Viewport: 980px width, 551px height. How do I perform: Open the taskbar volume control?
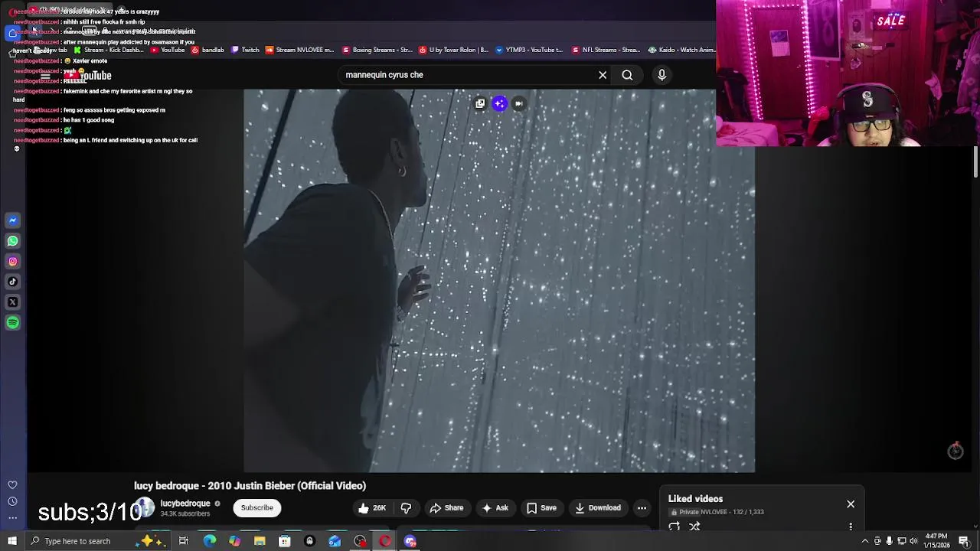(x=913, y=541)
